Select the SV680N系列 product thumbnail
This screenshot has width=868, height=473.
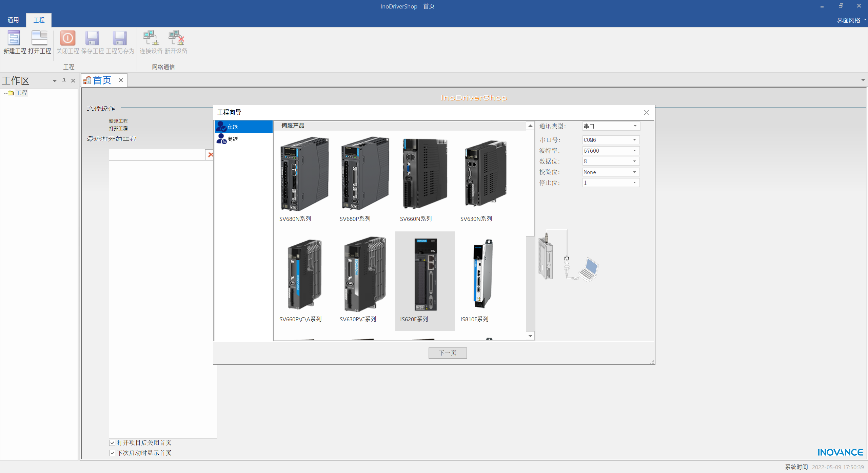point(304,174)
